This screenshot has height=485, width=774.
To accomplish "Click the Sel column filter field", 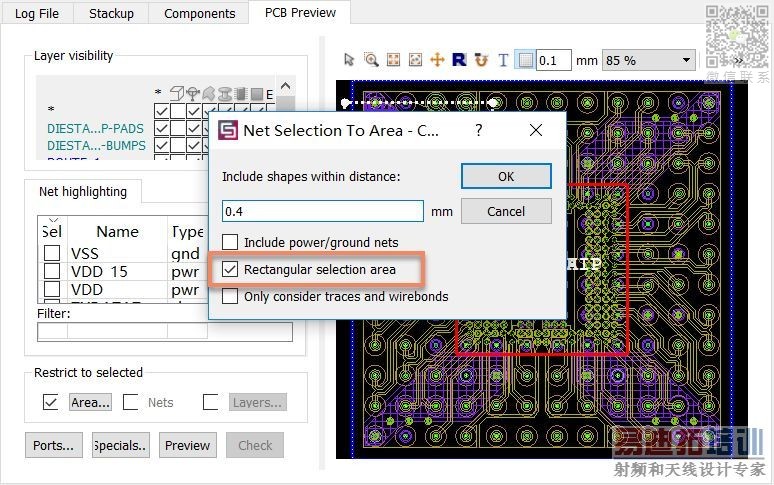I will 53,331.
